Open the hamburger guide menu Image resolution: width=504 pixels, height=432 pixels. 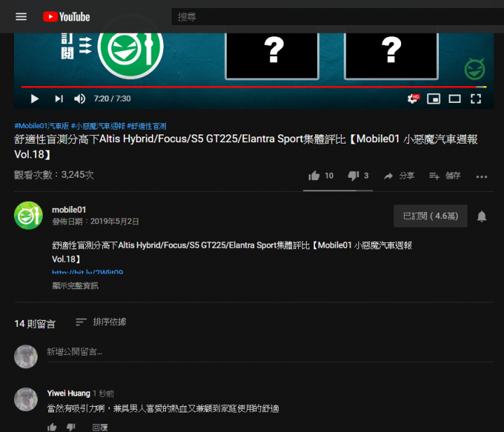(21, 17)
